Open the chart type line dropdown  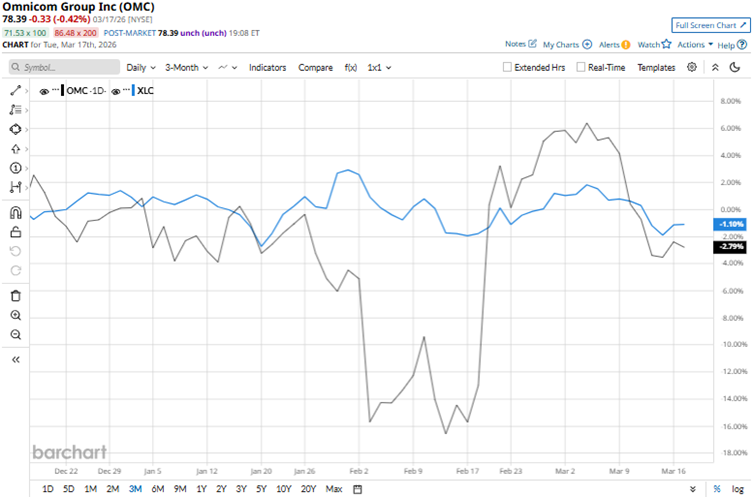click(x=228, y=68)
